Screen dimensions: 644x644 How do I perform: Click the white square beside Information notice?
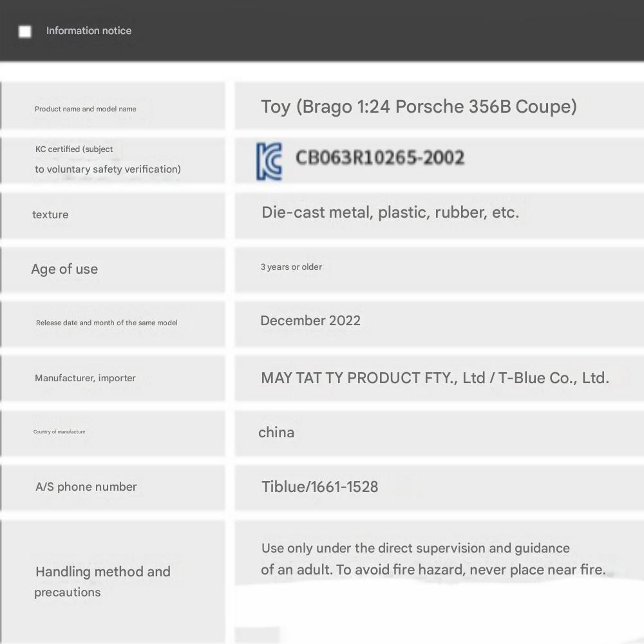[25, 31]
